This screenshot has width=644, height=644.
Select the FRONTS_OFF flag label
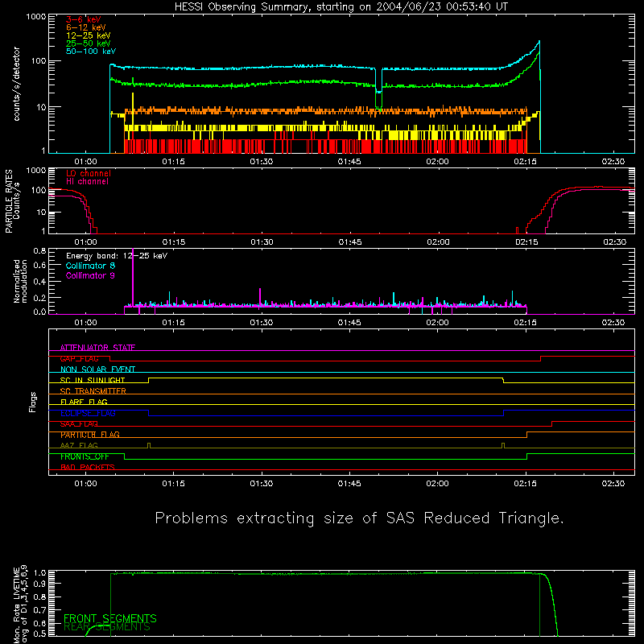point(85,456)
